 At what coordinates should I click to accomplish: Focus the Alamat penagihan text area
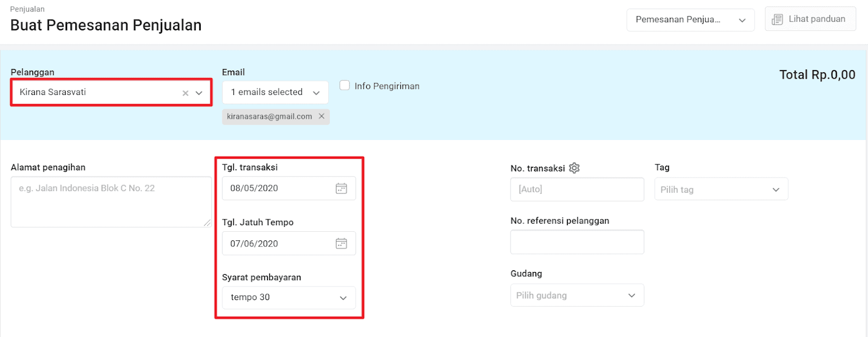pyautogui.click(x=111, y=202)
